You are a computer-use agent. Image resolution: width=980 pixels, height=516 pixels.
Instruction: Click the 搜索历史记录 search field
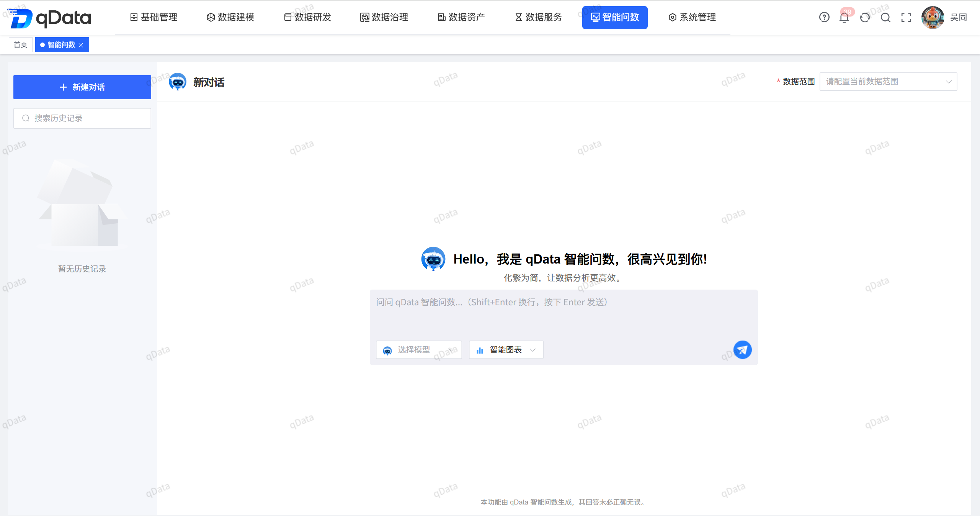click(82, 118)
